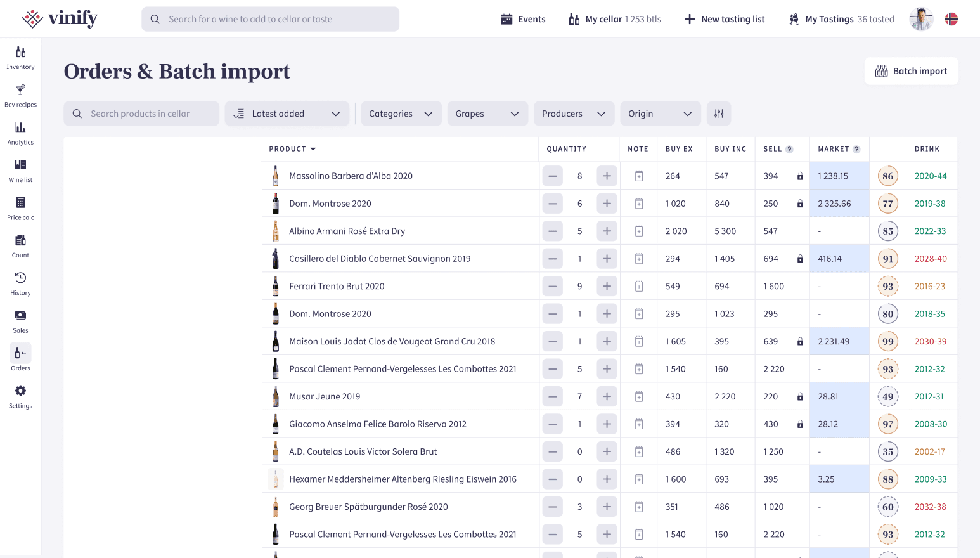Open Dom. Montrose 2020 with quantity 6

tap(330, 204)
